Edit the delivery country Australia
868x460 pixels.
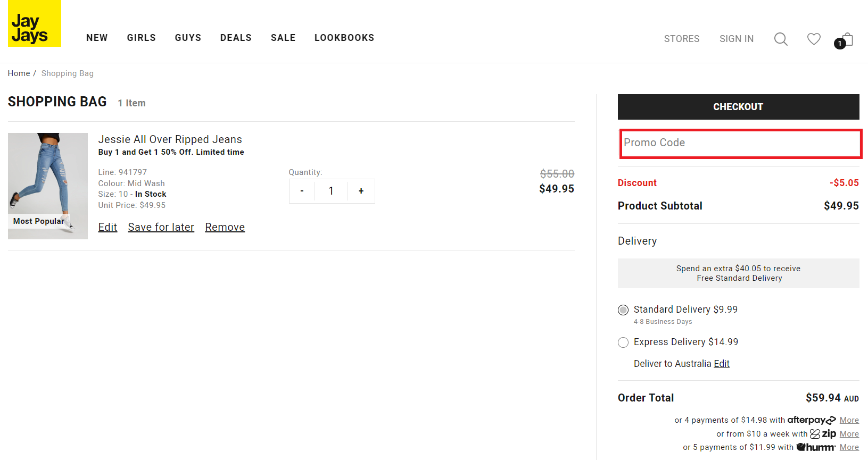(x=721, y=364)
